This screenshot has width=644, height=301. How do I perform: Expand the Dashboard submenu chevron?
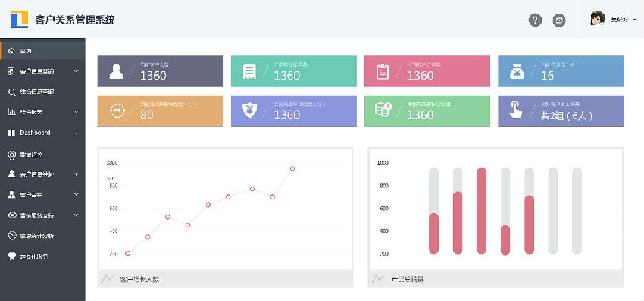(77, 133)
